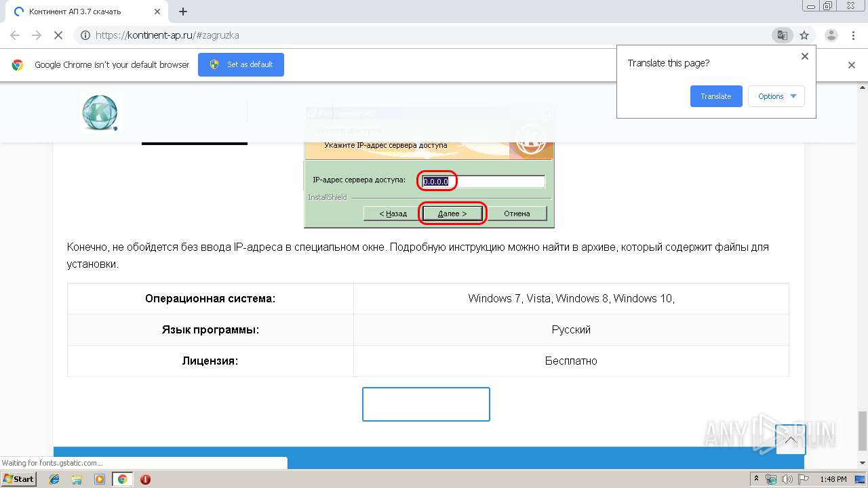The height and width of the screenshot is (488, 868).
Task: Click 'Язык программы:' table cell
Action: click(210, 329)
